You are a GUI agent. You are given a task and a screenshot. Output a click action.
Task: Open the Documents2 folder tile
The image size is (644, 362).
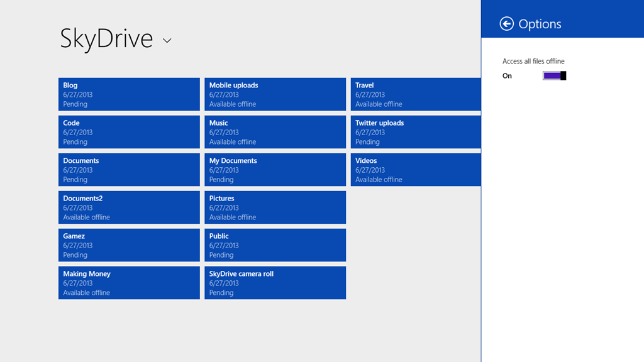pos(129,207)
